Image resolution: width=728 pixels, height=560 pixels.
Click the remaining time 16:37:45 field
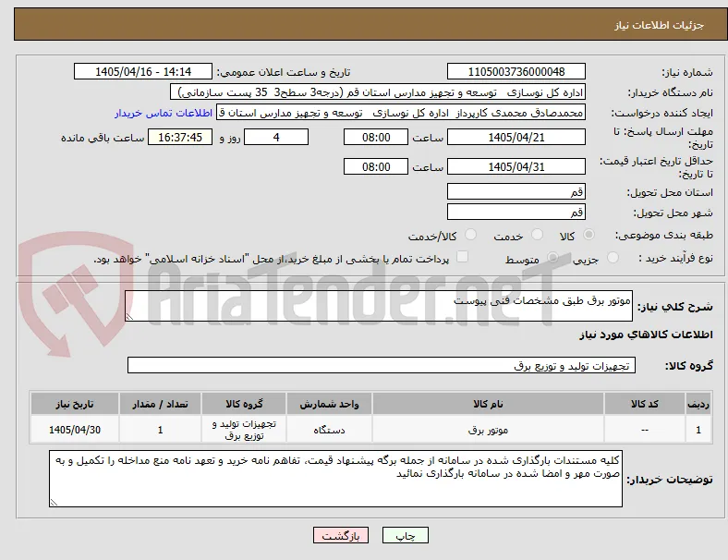[180, 137]
